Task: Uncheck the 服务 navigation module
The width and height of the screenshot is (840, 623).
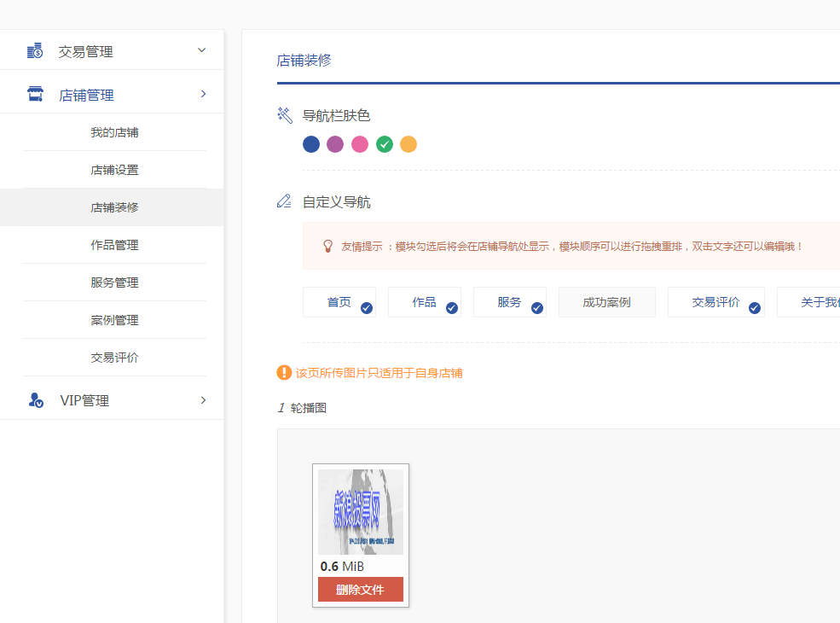Action: click(509, 302)
